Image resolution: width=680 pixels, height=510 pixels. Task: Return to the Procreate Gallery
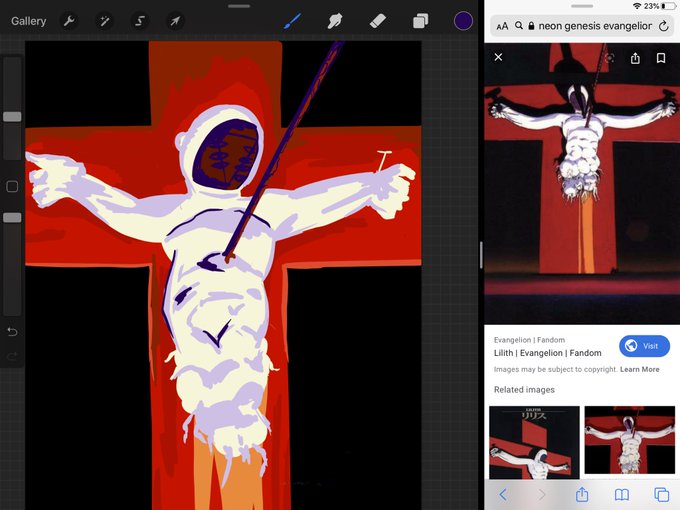tap(29, 21)
